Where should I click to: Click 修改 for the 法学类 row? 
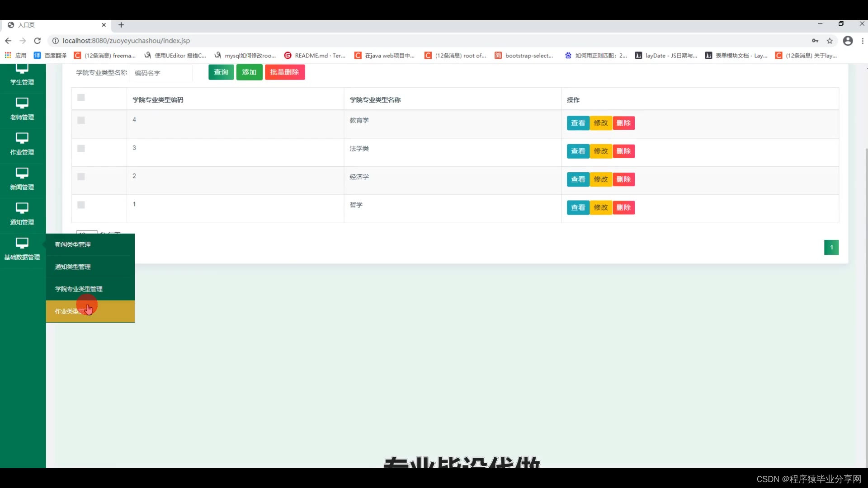click(x=600, y=151)
